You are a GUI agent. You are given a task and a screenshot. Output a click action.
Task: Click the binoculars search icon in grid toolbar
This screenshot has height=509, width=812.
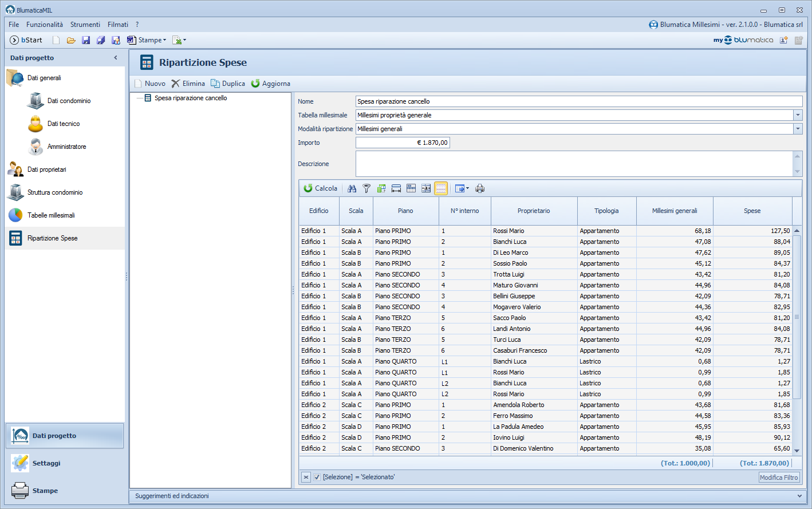(x=352, y=188)
